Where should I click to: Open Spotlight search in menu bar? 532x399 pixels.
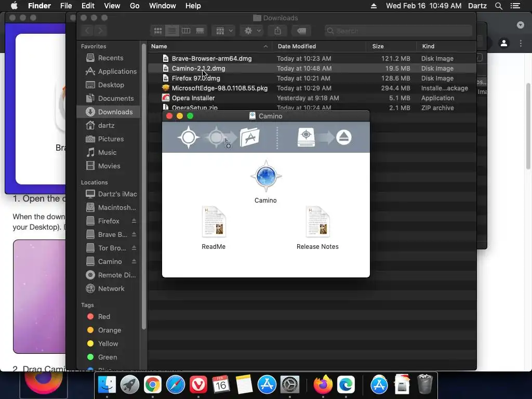point(499,6)
